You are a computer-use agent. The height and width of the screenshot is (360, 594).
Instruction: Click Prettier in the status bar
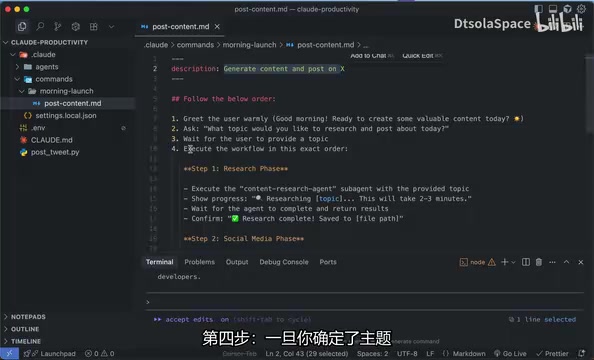click(552, 354)
